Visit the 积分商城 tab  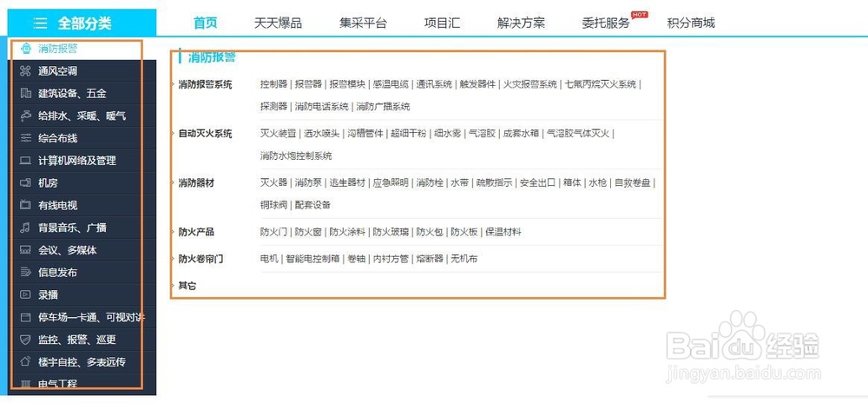click(691, 23)
